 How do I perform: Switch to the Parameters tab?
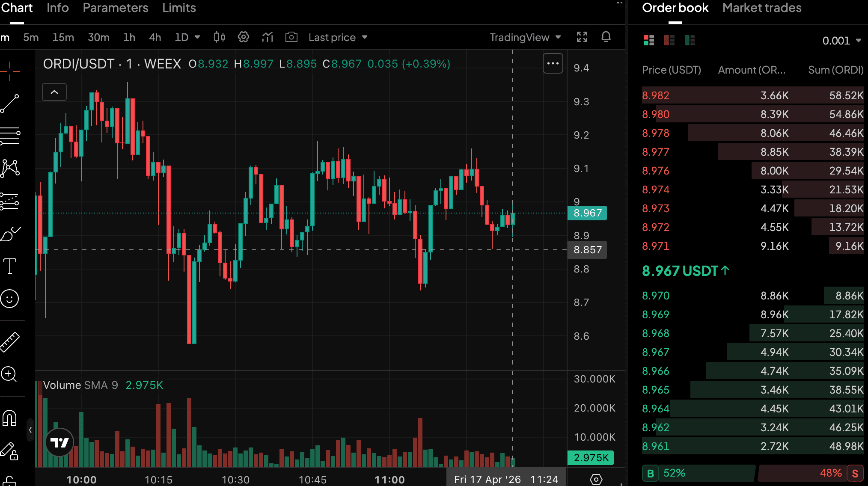tap(116, 8)
